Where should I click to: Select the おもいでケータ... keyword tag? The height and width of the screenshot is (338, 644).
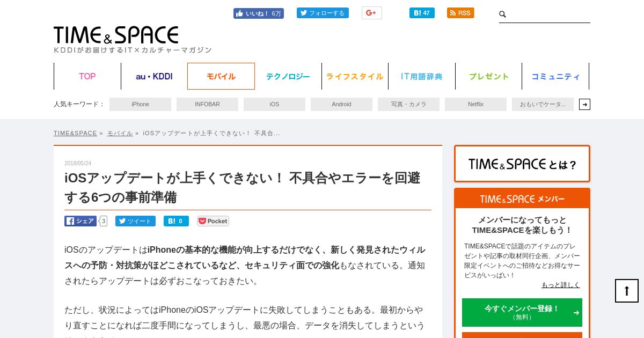click(543, 104)
